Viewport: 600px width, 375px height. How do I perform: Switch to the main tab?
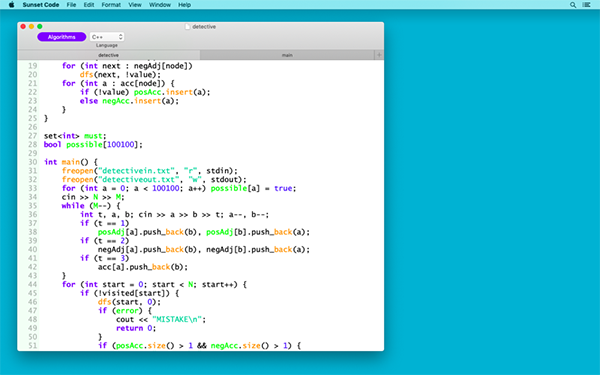pyautogui.click(x=287, y=55)
